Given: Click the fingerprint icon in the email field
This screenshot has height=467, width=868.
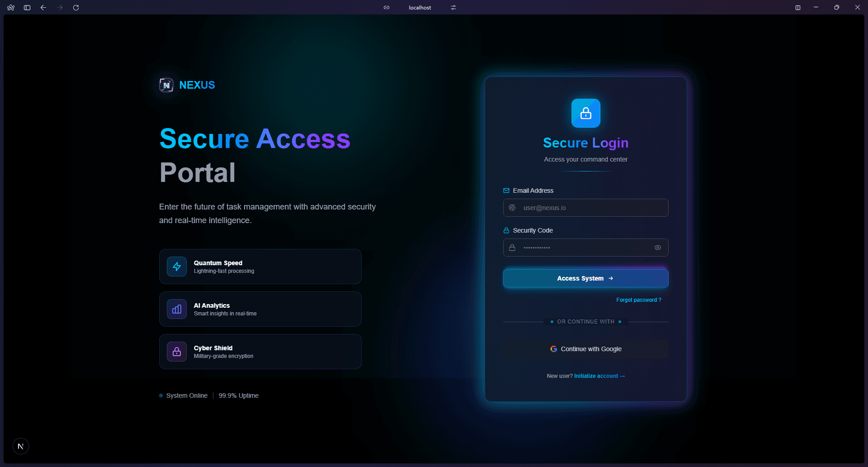Looking at the screenshot, I should 512,208.
